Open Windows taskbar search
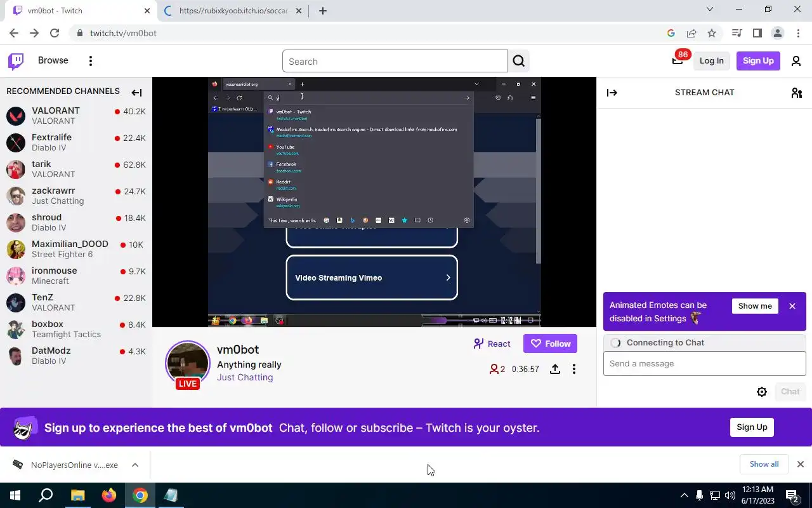The height and width of the screenshot is (508, 812). pyautogui.click(x=46, y=495)
